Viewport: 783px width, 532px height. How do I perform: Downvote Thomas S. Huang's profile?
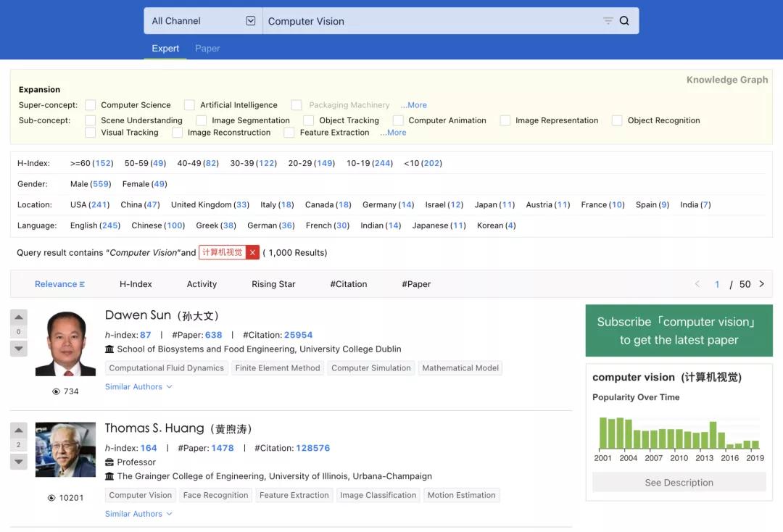tap(19, 462)
